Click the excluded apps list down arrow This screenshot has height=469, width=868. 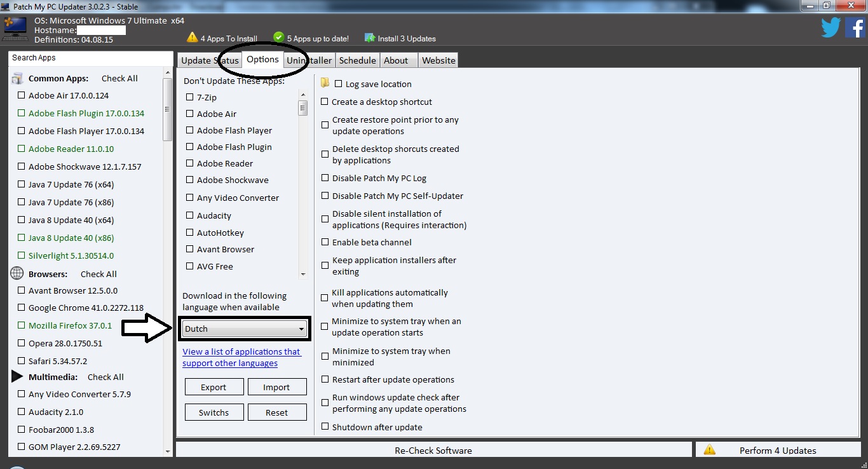tap(302, 275)
